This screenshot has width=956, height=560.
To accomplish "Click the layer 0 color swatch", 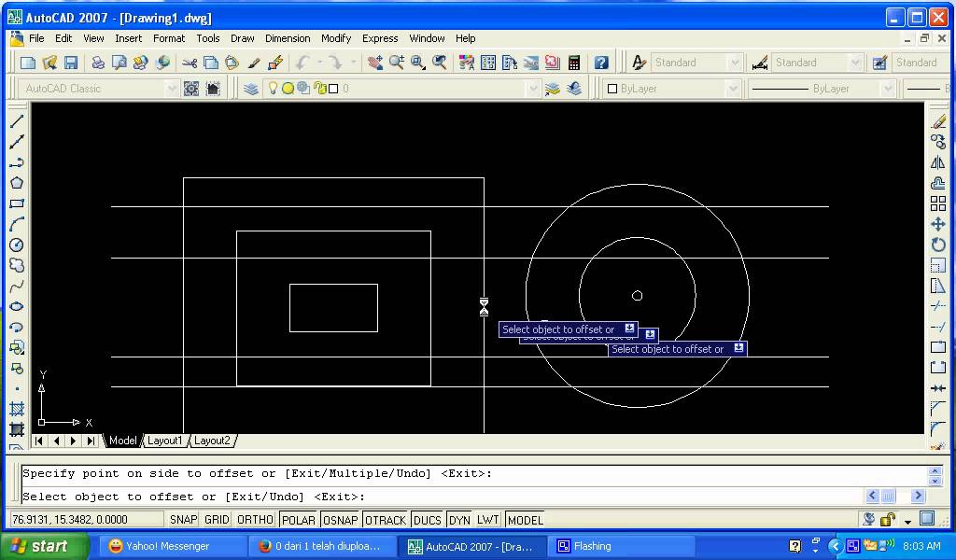I will click(x=333, y=89).
